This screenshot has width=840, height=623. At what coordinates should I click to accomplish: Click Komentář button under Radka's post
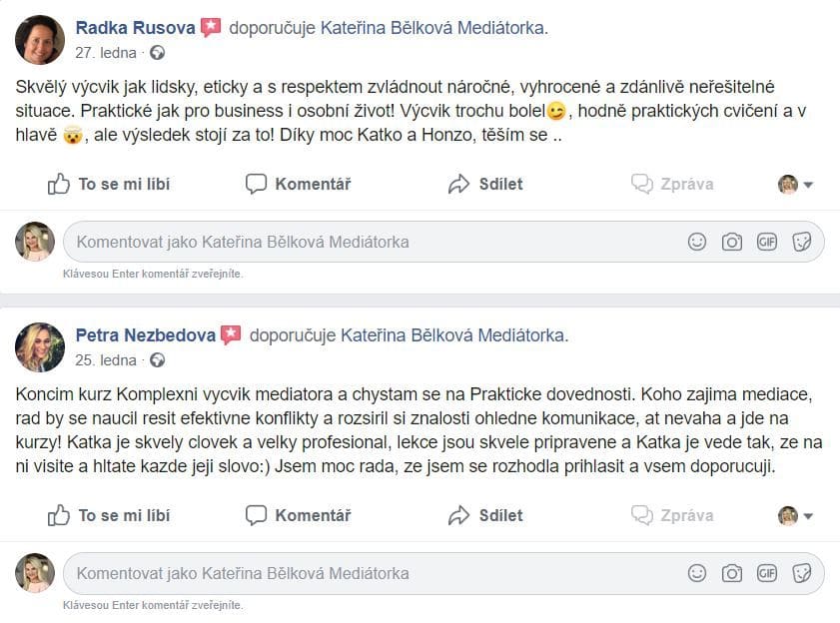(298, 184)
